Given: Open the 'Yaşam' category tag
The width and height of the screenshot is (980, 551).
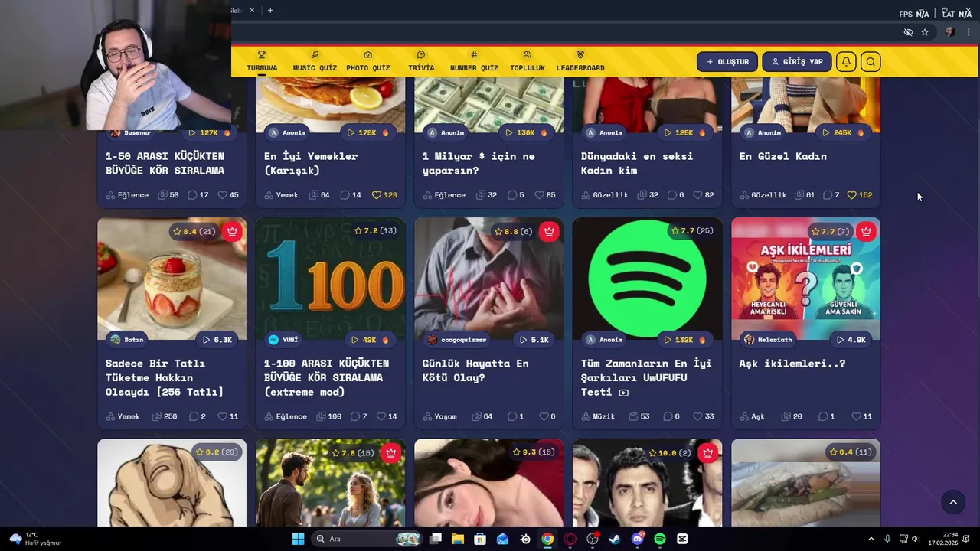Looking at the screenshot, I should coord(439,416).
